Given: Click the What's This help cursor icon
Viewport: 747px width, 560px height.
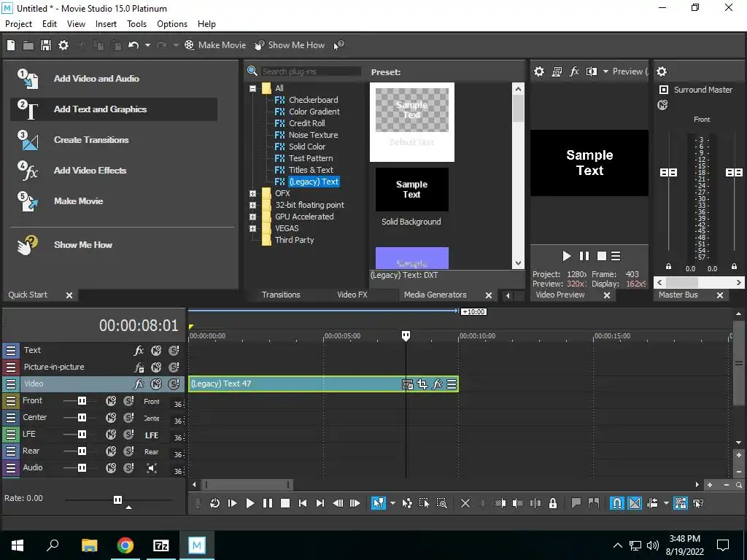Looking at the screenshot, I should click(x=338, y=45).
